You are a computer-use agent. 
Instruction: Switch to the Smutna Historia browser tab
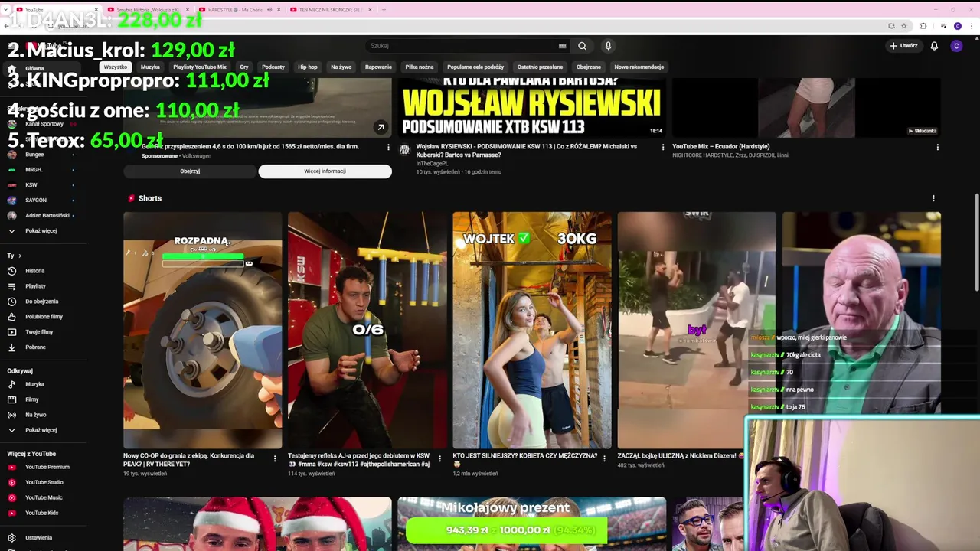[148, 9]
